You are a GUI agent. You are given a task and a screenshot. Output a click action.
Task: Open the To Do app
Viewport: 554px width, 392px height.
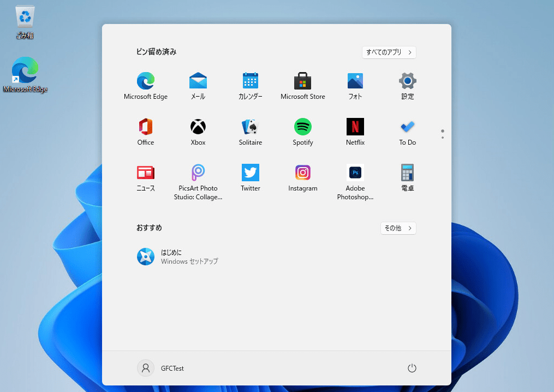(407, 132)
